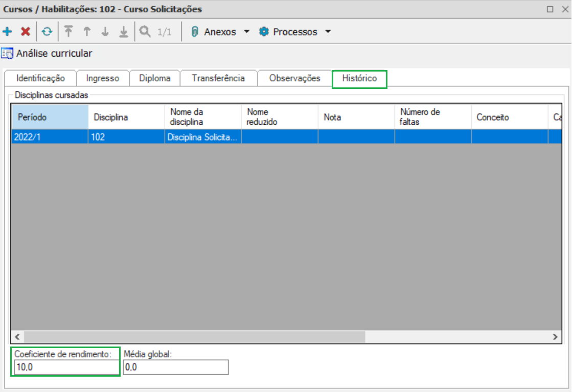
Task: Sort by the Período column header
Action: [x=50, y=117]
